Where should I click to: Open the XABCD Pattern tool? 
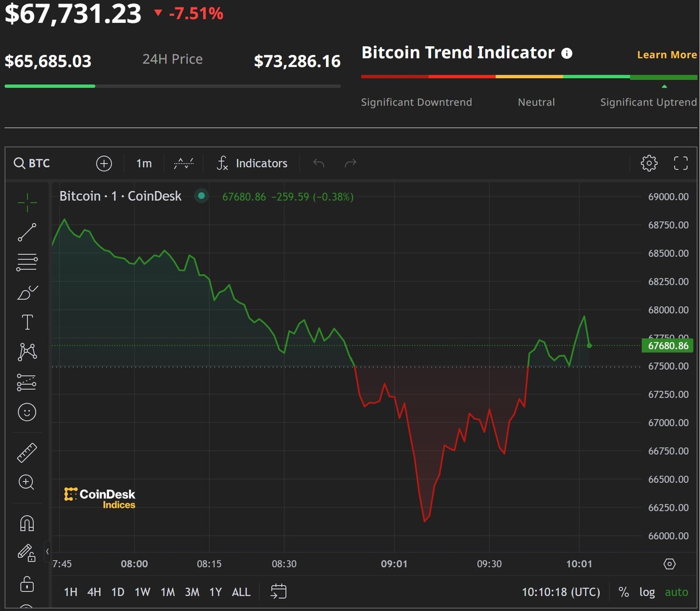pyautogui.click(x=27, y=351)
